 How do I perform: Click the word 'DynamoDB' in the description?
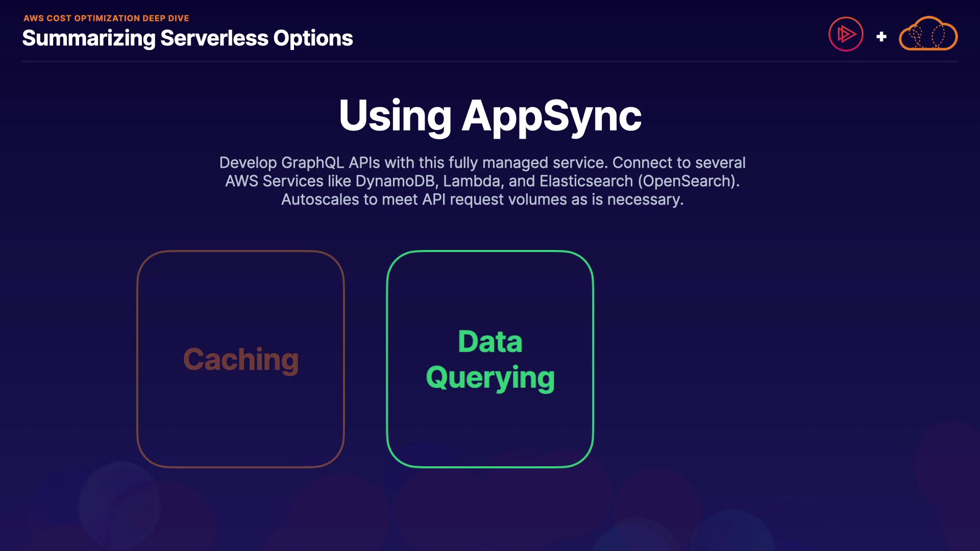[397, 181]
